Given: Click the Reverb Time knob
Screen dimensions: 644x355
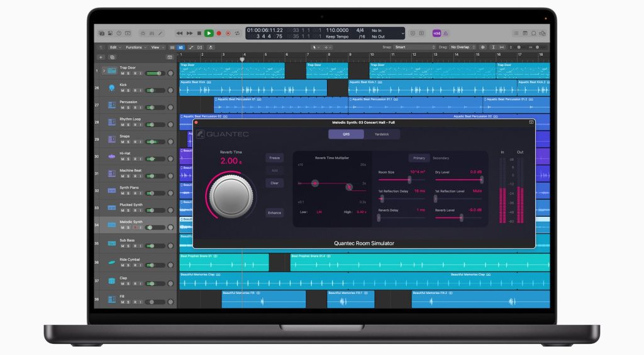Looking at the screenshot, I should (231, 197).
